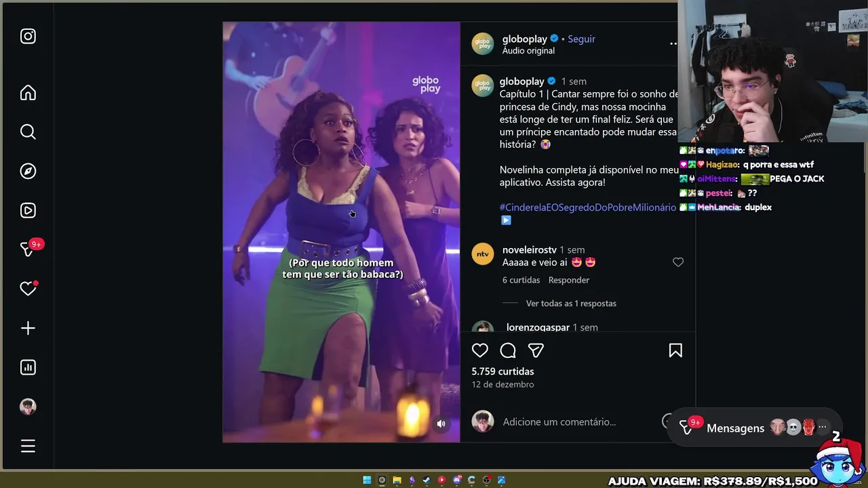Click 'Áudio original' under globoplay
Image resolution: width=868 pixels, height=488 pixels.
click(x=528, y=51)
